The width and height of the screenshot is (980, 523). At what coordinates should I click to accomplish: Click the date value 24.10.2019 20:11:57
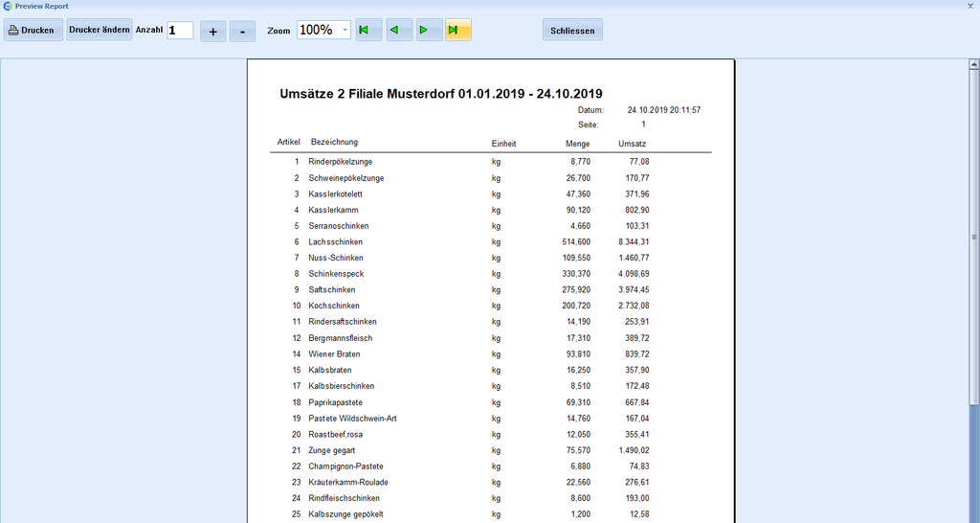tap(664, 110)
